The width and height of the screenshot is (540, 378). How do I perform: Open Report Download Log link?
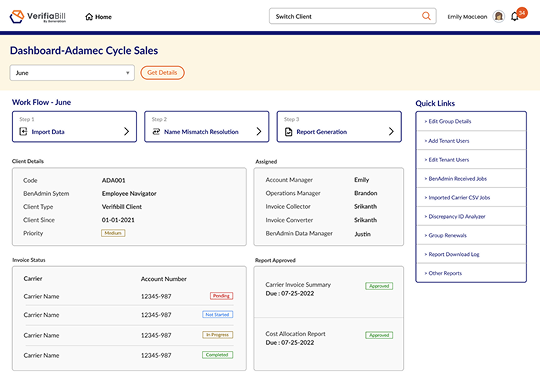[x=471, y=254]
